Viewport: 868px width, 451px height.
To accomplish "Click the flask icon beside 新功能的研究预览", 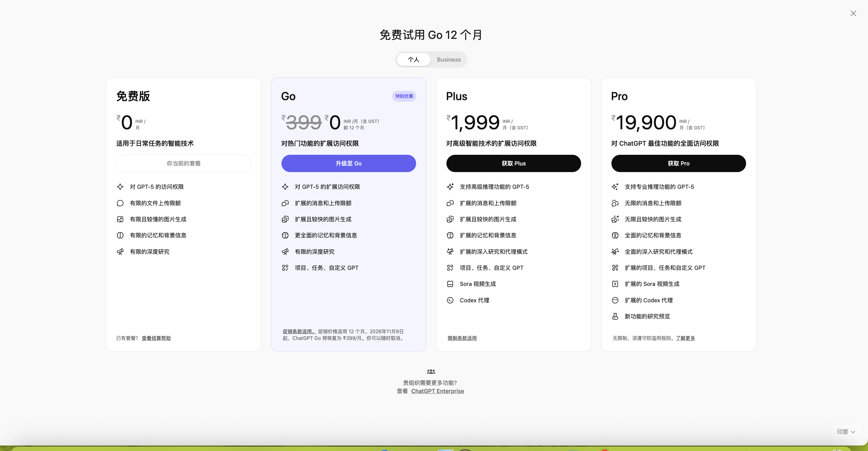I will (x=615, y=317).
